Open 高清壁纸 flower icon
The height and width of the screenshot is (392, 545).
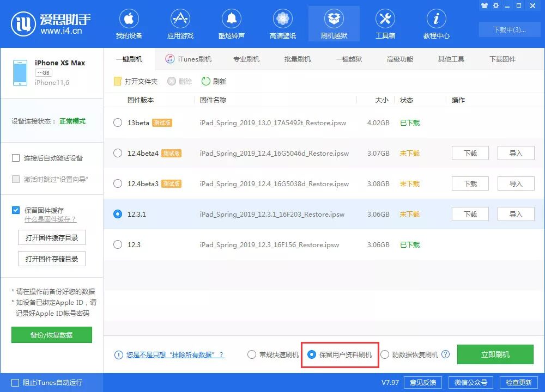pos(282,19)
